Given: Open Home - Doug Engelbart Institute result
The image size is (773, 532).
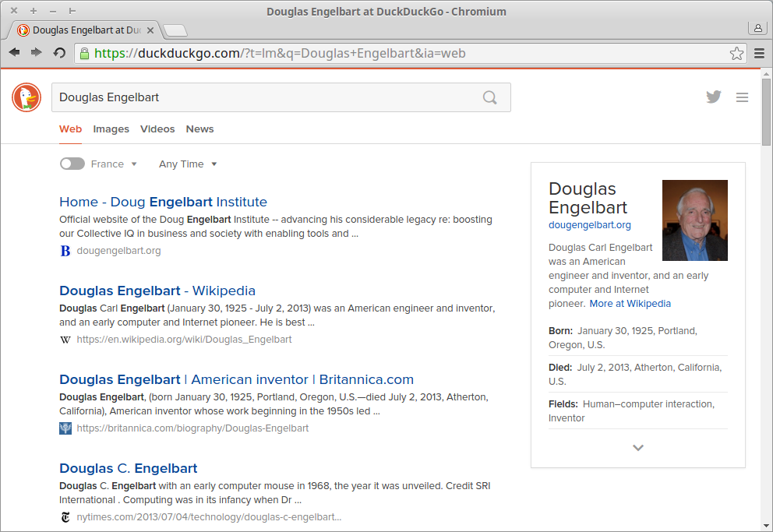Looking at the screenshot, I should tap(163, 202).
